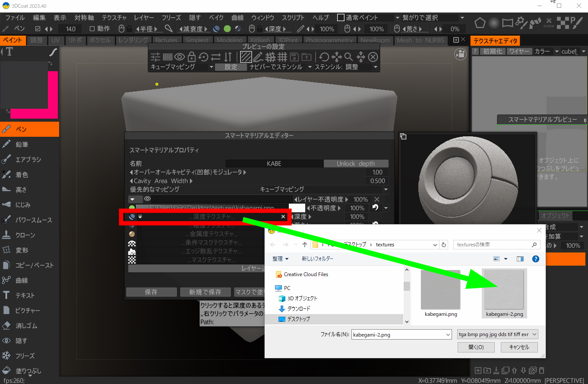Select the kabegami.png thumbnail
This screenshot has height=384, width=588.
click(x=440, y=290)
